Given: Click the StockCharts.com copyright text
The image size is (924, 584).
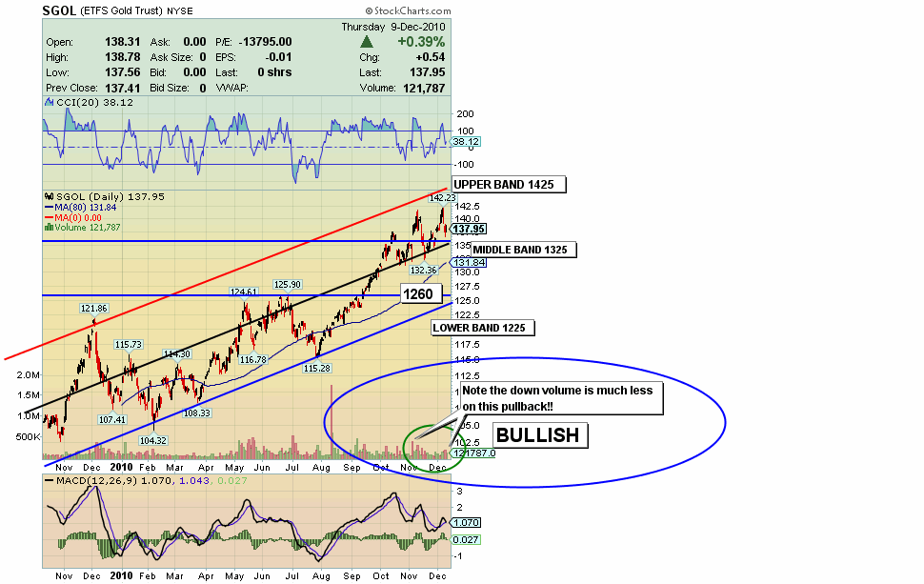Looking at the screenshot, I should (x=408, y=10).
